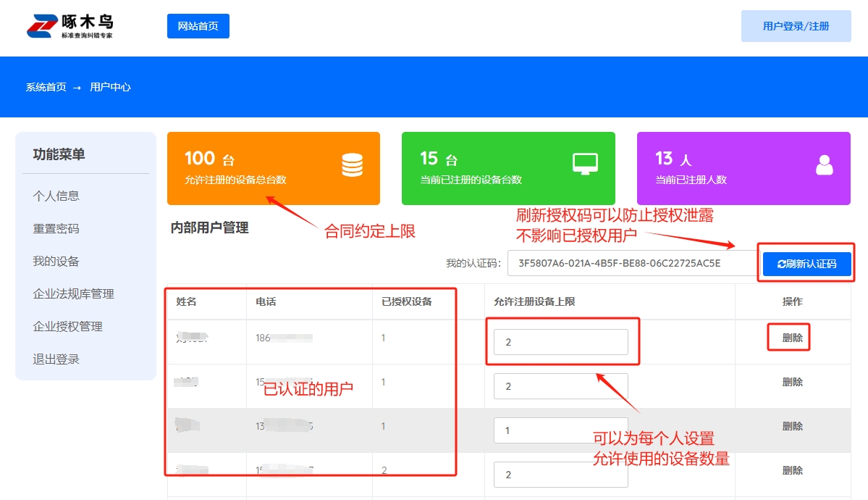The image size is (868, 500).
Task: Choose 企业授权管理 in sidebar
Action: (x=67, y=326)
